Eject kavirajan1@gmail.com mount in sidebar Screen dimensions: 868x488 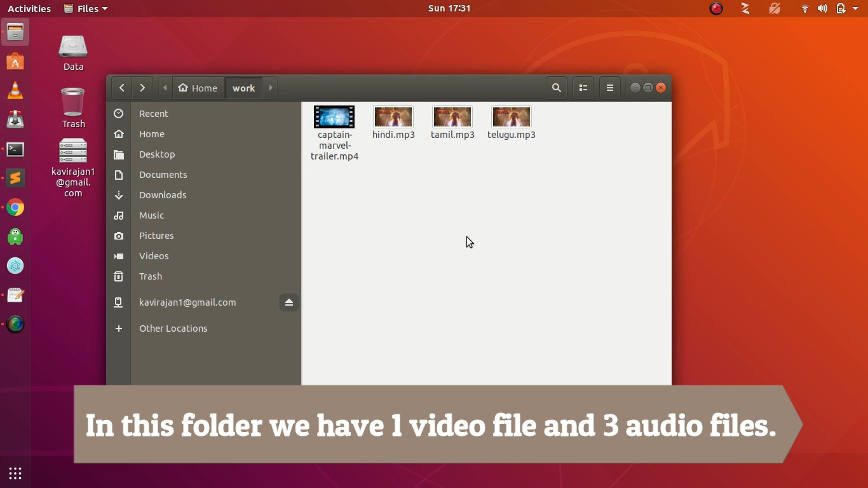coord(289,302)
